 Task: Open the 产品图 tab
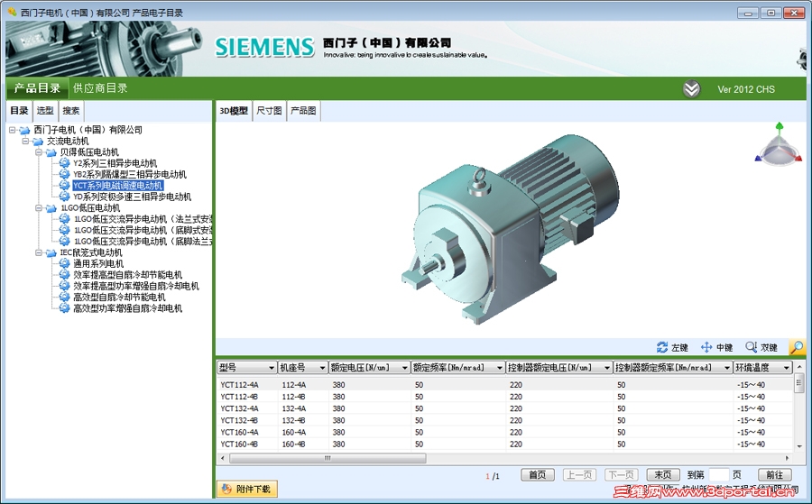click(x=303, y=111)
